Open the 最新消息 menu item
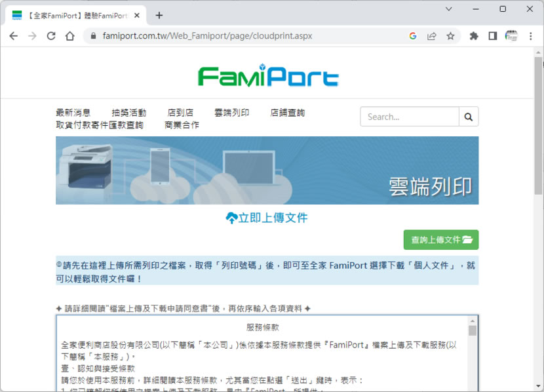The width and height of the screenshot is (544, 392). (73, 112)
